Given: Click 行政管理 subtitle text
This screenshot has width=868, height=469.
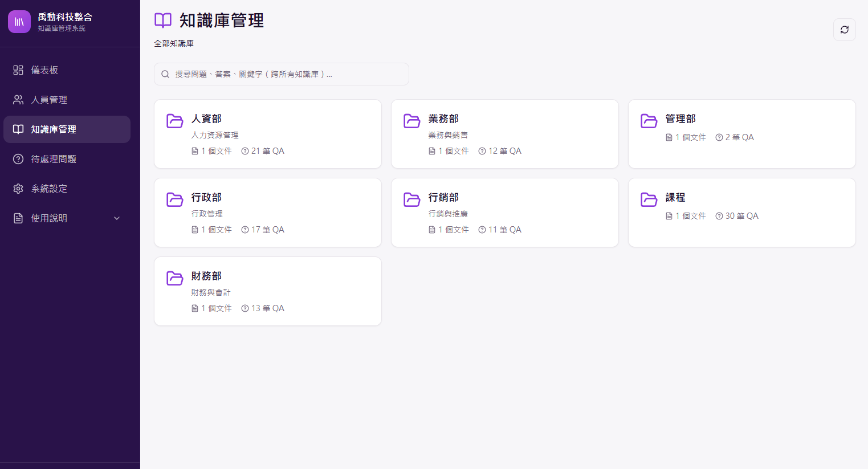Looking at the screenshot, I should pos(207,214).
